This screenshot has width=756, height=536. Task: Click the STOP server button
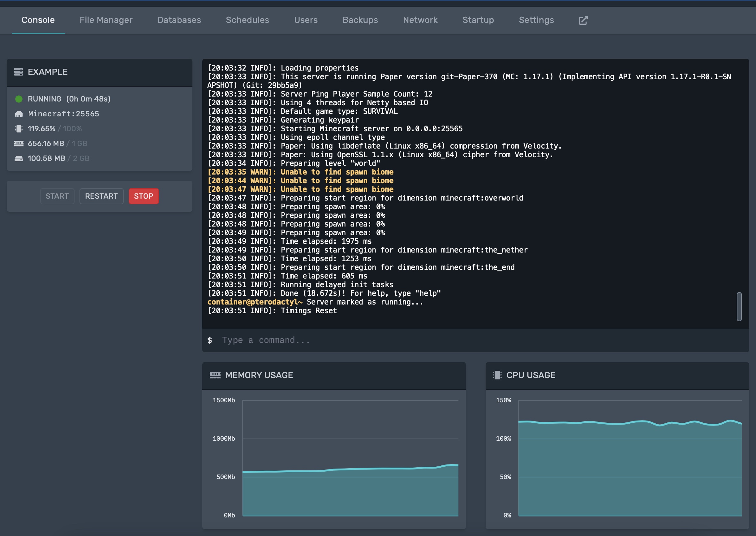(x=143, y=196)
